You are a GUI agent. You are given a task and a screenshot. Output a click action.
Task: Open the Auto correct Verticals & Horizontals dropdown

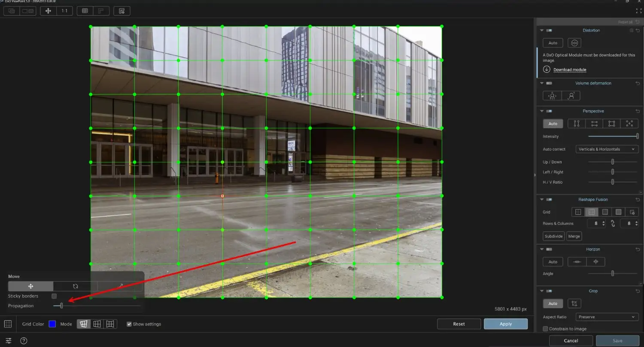coord(607,149)
